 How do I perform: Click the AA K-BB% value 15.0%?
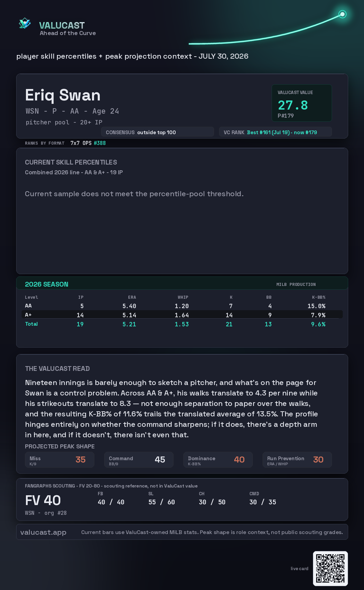coord(316,306)
